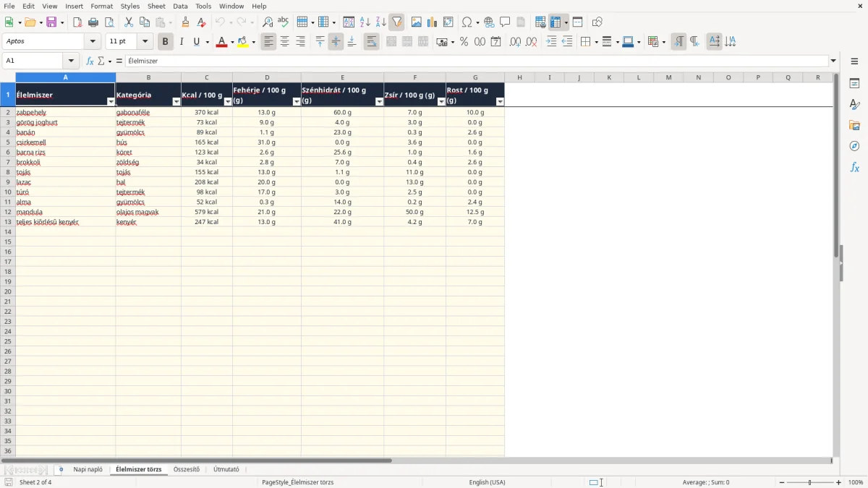Click the Print icon
Viewport: 868px width, 488px height.
coord(93,22)
